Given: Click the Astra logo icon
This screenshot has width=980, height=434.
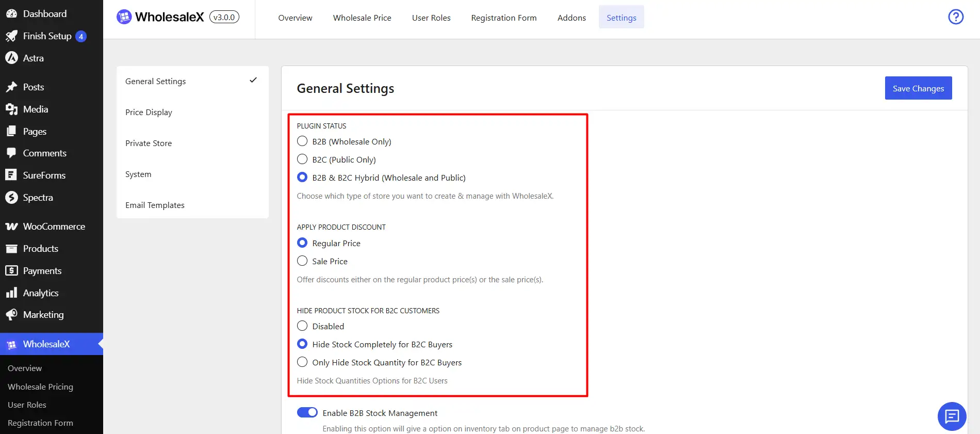Looking at the screenshot, I should [11, 58].
